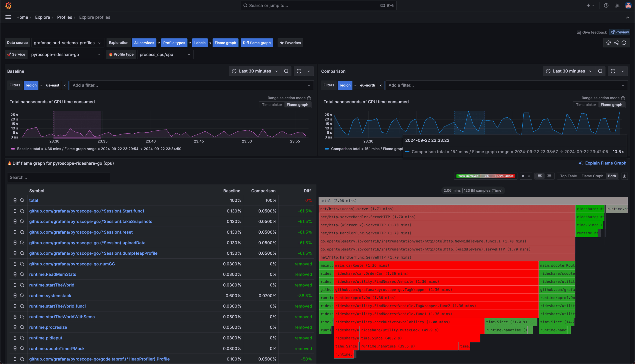Search icon for runtime.systemstack row

coord(22,296)
